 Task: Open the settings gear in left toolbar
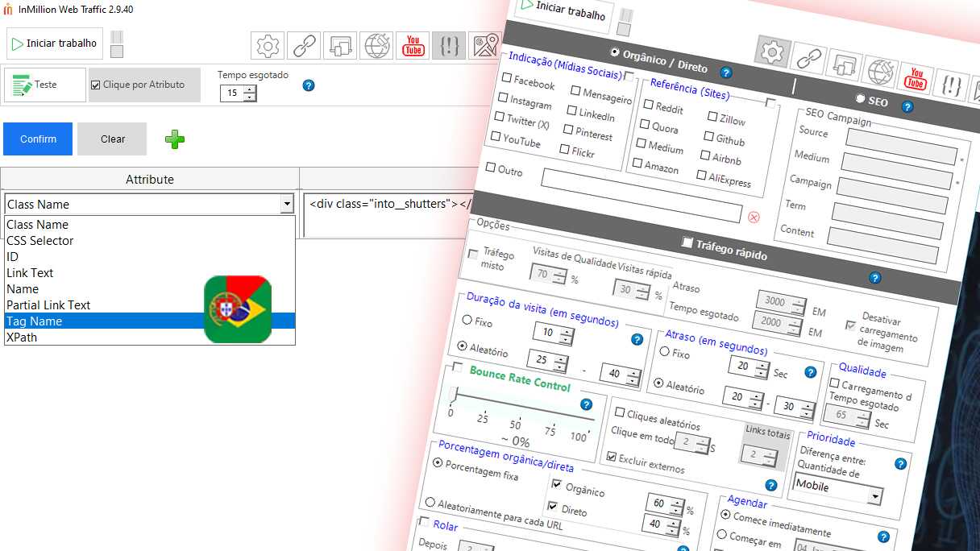pos(268,47)
